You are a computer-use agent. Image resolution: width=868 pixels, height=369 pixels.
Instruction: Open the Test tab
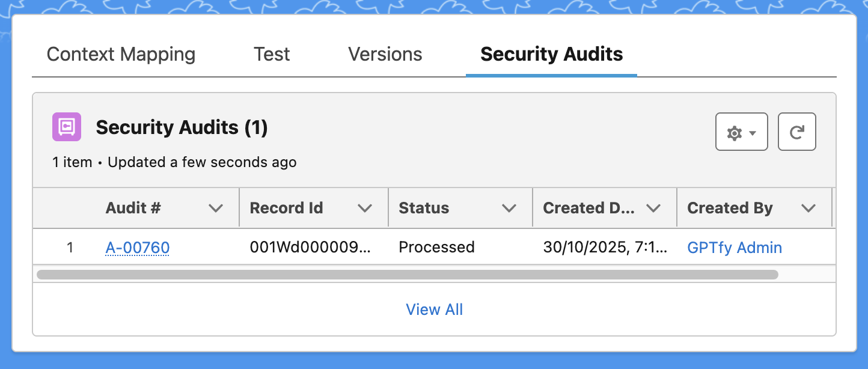click(272, 54)
